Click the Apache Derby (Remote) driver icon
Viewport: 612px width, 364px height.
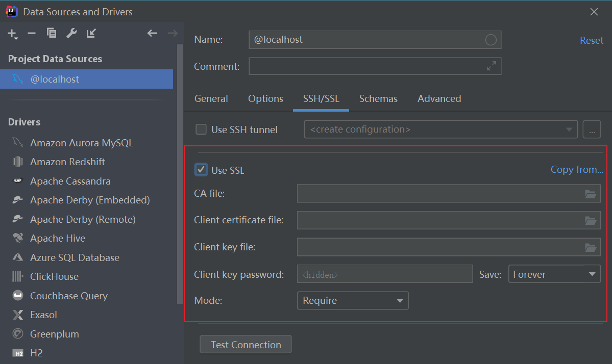(17, 219)
